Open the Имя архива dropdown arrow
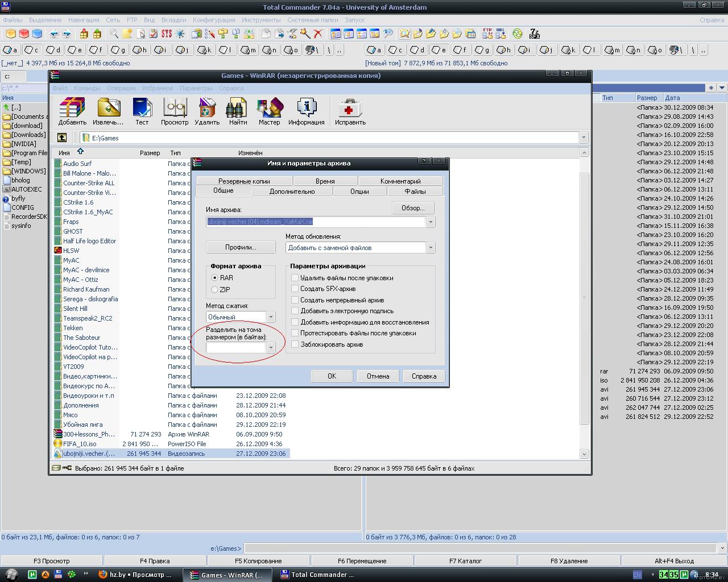 [431, 222]
